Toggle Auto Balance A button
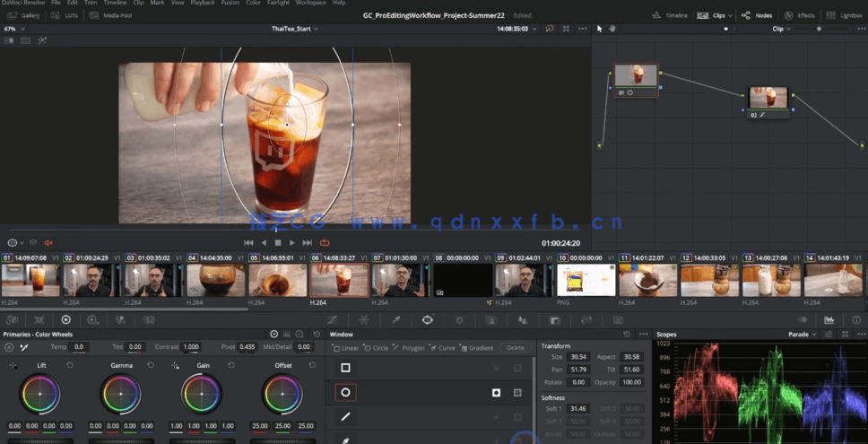 point(9,347)
